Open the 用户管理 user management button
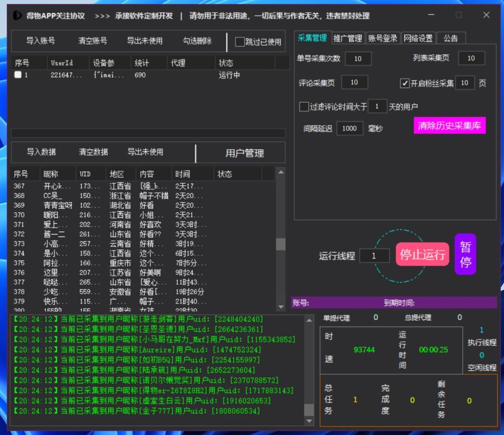The height and width of the screenshot is (435, 504). click(x=245, y=153)
